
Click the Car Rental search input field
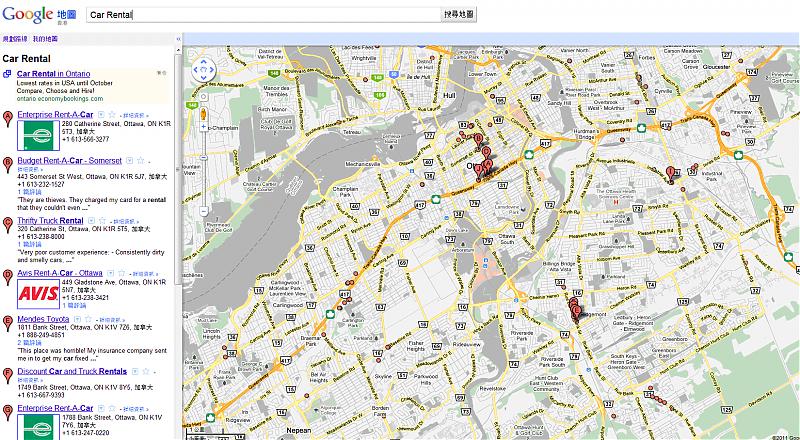(x=263, y=15)
